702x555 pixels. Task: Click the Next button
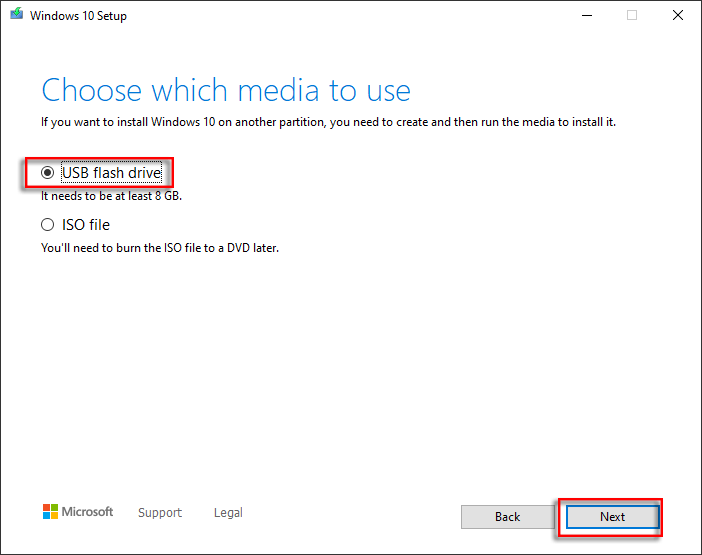click(x=612, y=517)
